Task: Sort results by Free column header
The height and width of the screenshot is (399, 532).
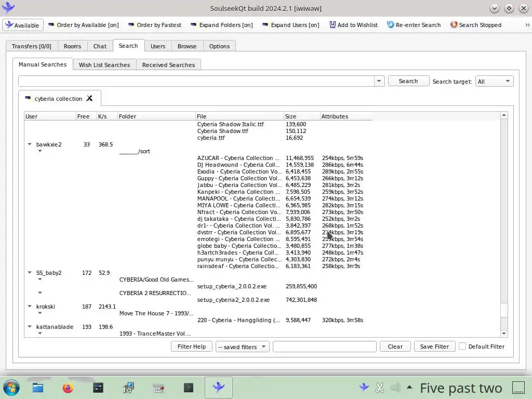Action: tap(86, 116)
